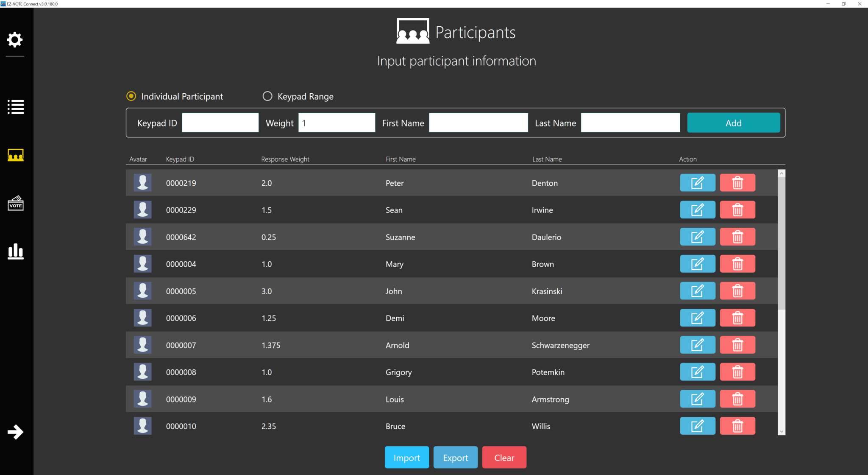Delete Bruce Willis's entry
This screenshot has height=475, width=868.
click(x=737, y=426)
